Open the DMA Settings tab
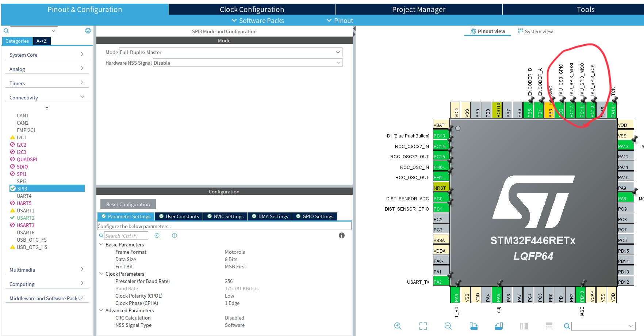This screenshot has width=644, height=336. tap(270, 216)
